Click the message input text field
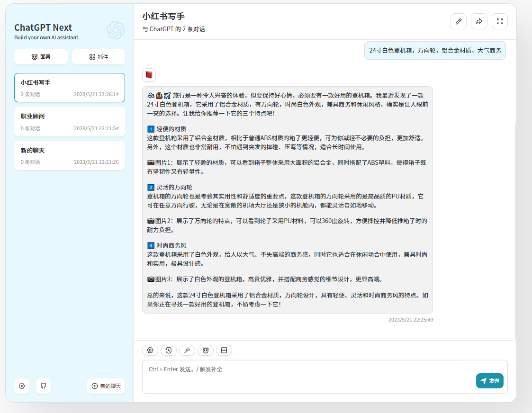 coord(325,377)
